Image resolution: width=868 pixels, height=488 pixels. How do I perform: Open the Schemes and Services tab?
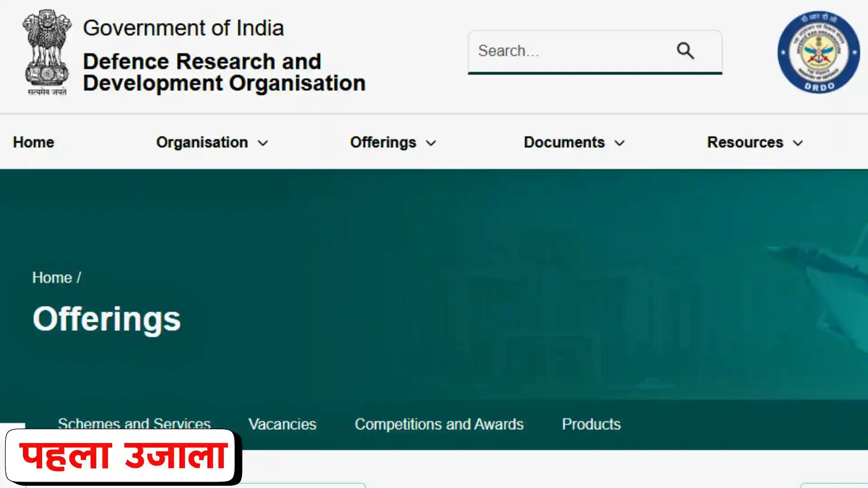134,424
